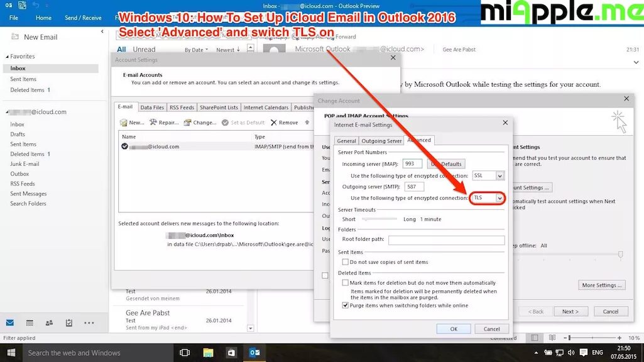
Task: Open volume control in system tray
Action: [x=571, y=353]
